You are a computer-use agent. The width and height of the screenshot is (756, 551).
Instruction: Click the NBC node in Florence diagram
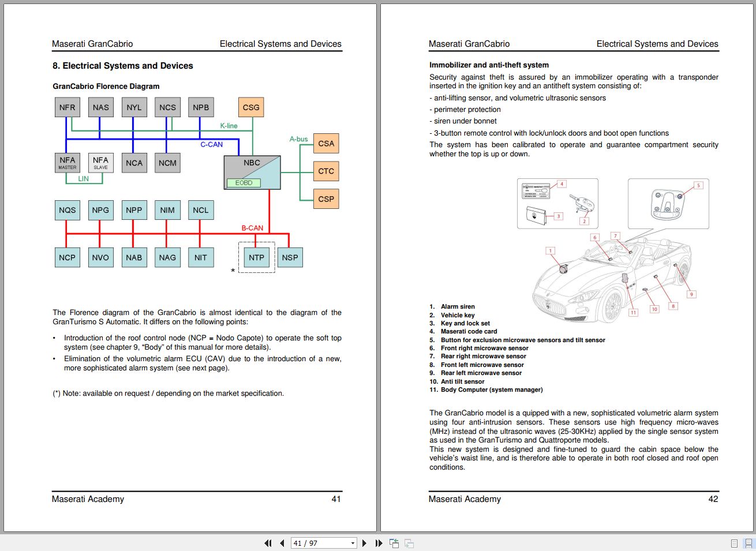pyautogui.click(x=252, y=173)
